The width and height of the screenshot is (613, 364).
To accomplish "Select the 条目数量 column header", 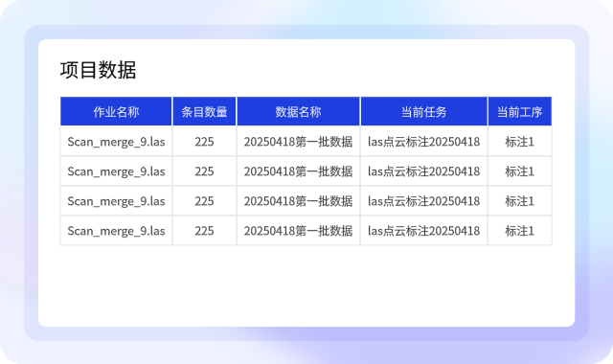I will coord(204,112).
